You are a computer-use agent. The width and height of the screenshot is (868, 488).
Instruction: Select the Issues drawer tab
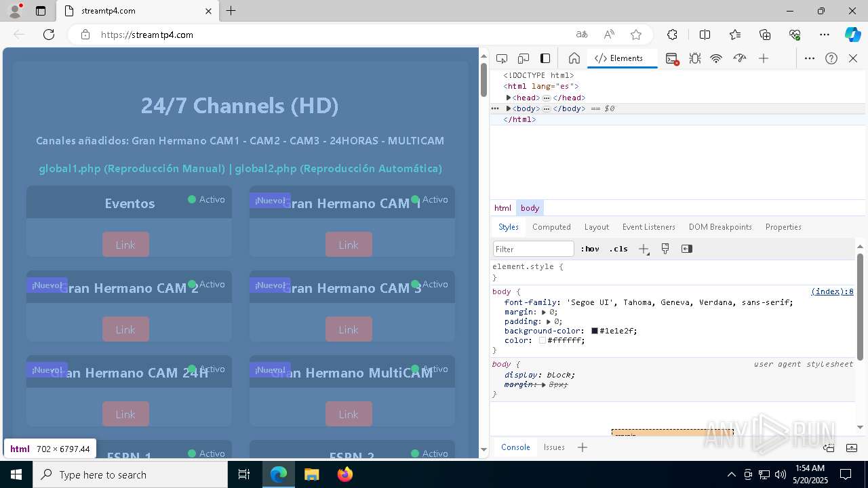[x=554, y=447]
